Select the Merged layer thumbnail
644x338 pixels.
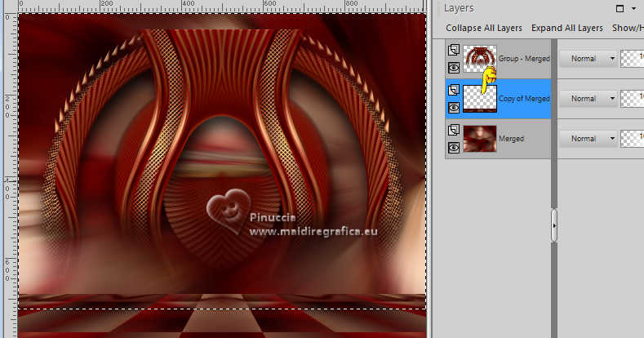tap(480, 139)
